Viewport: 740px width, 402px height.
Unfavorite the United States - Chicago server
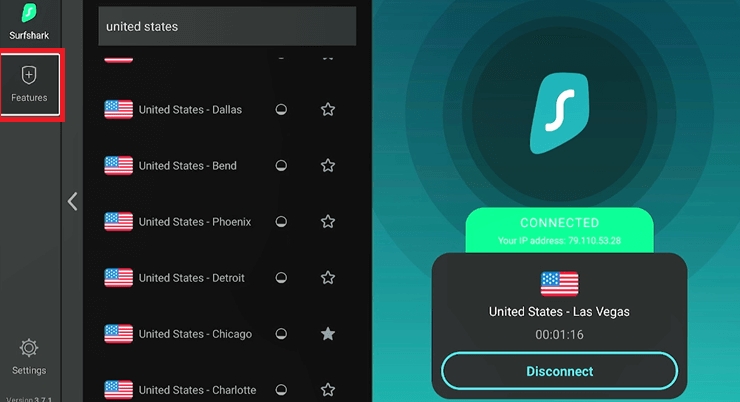(327, 334)
